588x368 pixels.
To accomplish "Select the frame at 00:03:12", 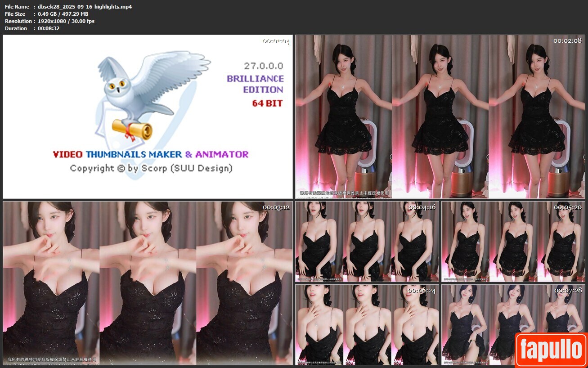I will coord(148,283).
